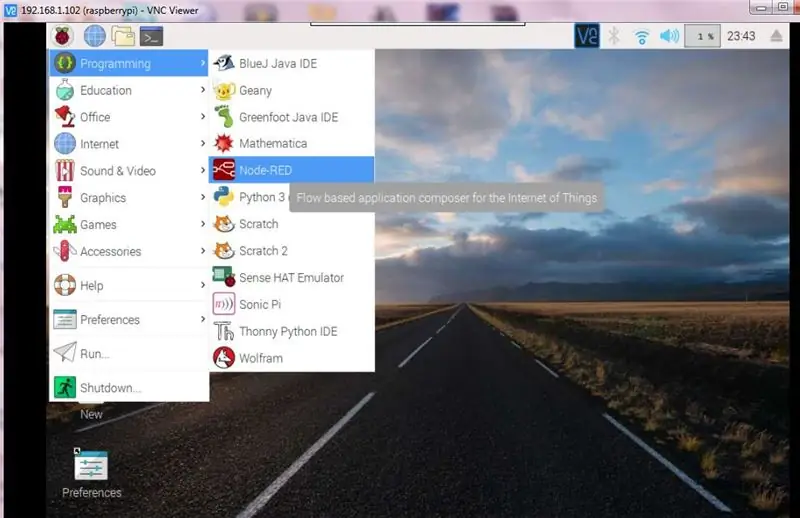The width and height of the screenshot is (800, 518).
Task: Launch the Terminal from the taskbar
Action: tap(152, 36)
